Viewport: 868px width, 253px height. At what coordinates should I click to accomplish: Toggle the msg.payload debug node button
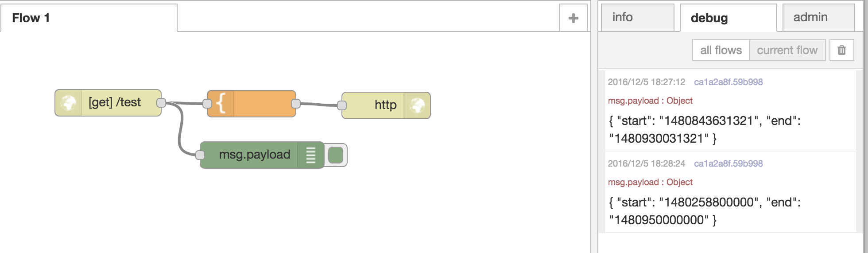click(336, 155)
